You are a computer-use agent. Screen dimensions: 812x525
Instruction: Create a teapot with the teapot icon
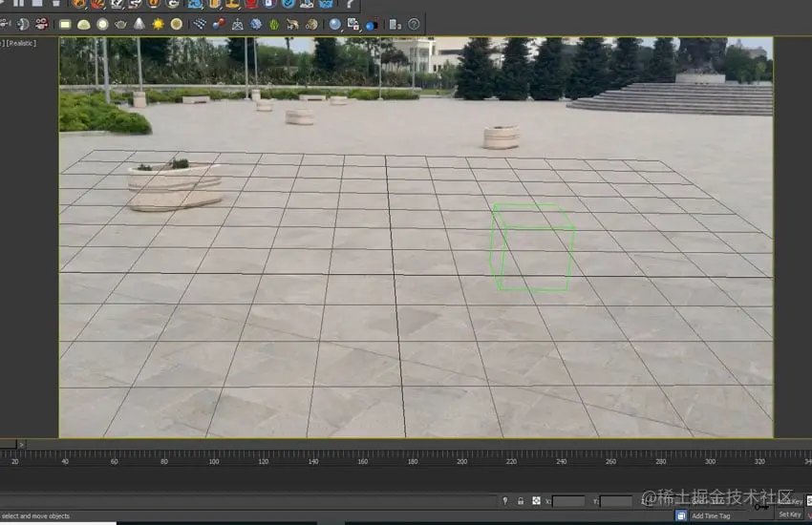click(x=120, y=24)
